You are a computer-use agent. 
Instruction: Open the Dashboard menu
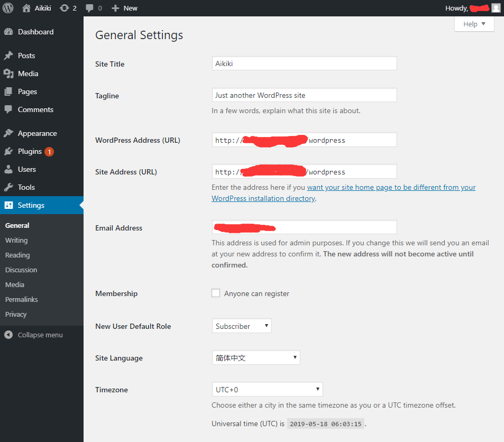tap(35, 32)
